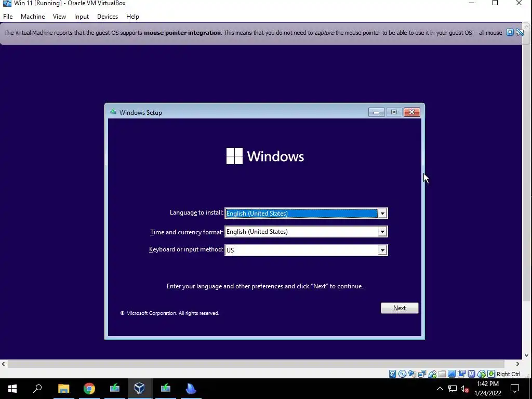Click the shared folders indicator icon
This screenshot has height=399, width=532.
(x=442, y=374)
